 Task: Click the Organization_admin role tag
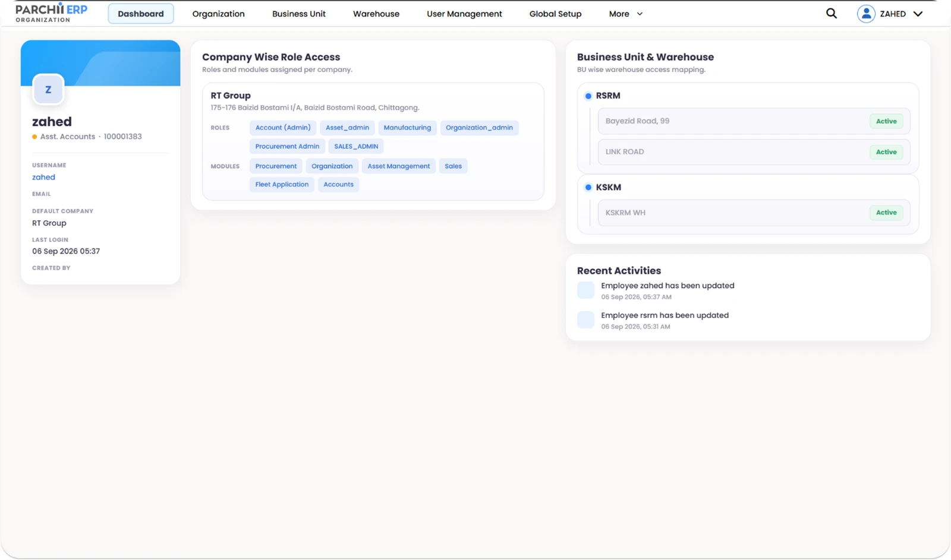click(x=479, y=128)
